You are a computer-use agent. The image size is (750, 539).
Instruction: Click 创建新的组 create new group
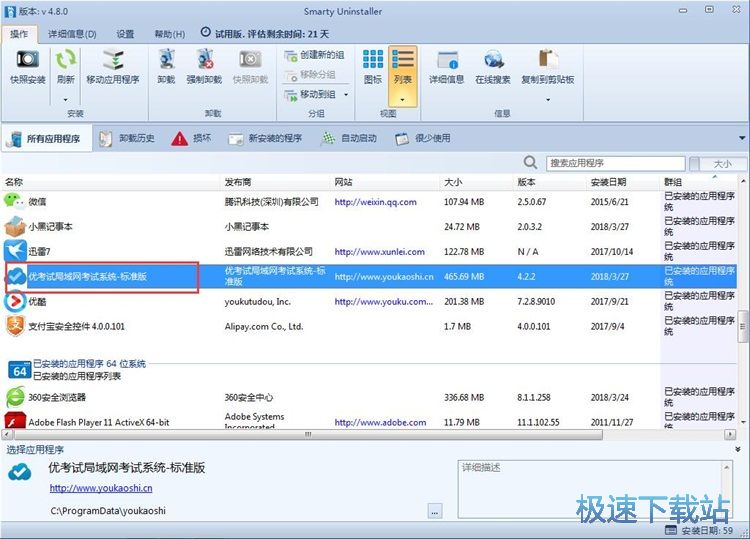pos(316,55)
